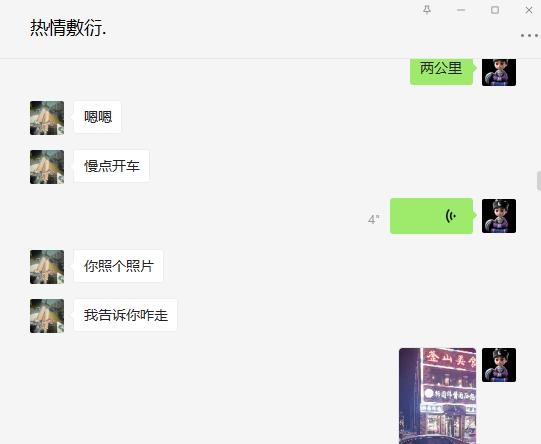
Task: Click contact avatar beside 慢点开车 message
Action: click(47, 167)
